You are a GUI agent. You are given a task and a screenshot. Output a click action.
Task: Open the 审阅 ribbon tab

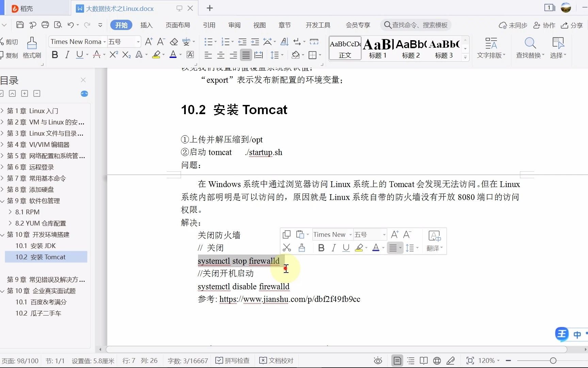click(x=234, y=25)
